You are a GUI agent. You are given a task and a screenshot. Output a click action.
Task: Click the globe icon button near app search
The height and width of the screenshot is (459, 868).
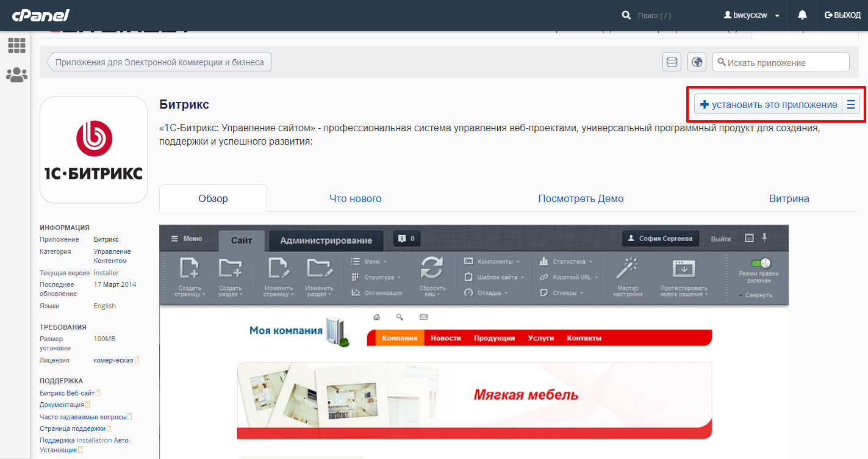point(697,62)
